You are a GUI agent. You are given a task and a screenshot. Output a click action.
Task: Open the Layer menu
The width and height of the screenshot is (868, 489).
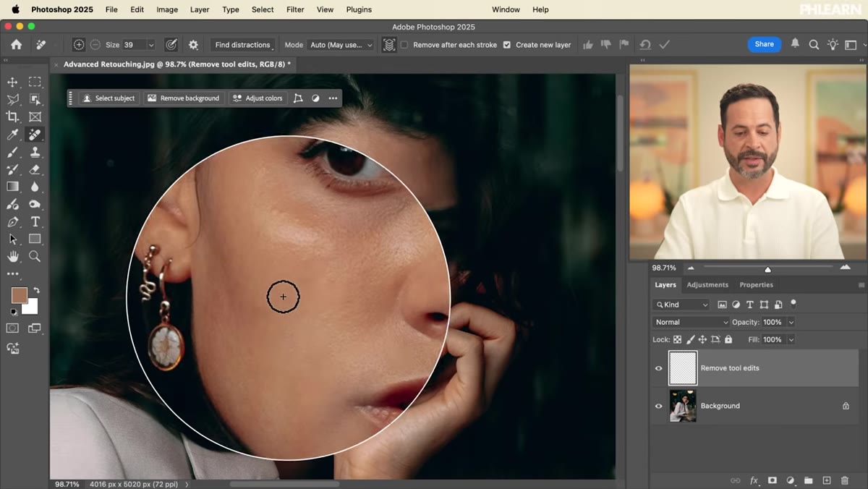pos(200,9)
